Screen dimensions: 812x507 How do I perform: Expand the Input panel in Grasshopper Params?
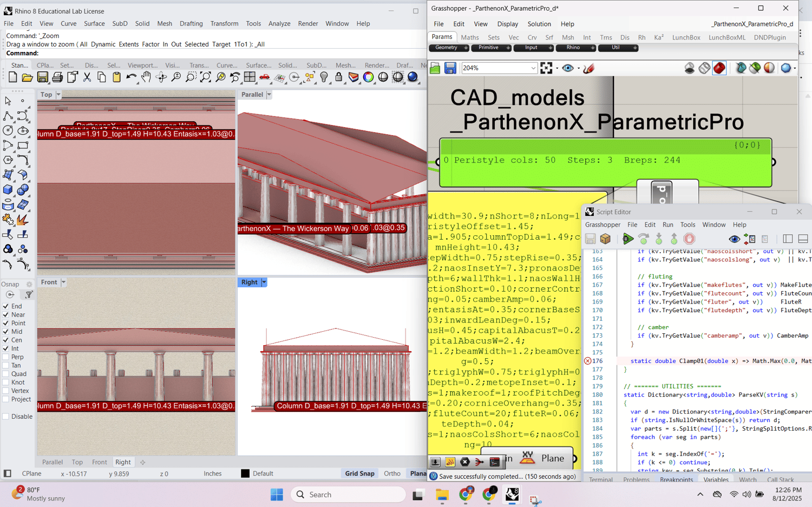(x=533, y=48)
